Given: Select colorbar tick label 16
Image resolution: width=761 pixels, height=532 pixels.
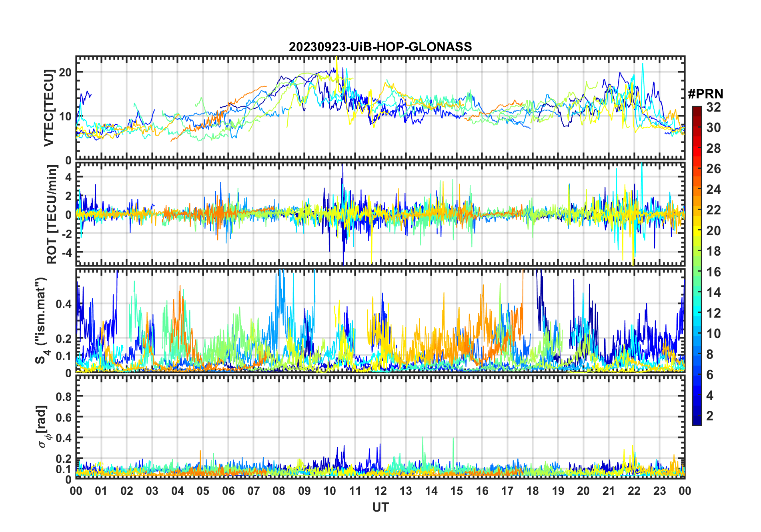Looking at the screenshot, I should (713, 272).
